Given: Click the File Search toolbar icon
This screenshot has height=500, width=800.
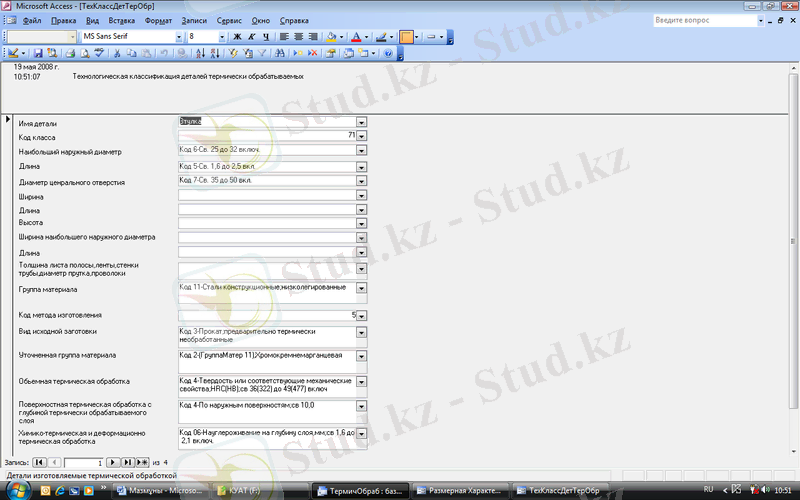Looking at the screenshot, I should coord(52,53).
